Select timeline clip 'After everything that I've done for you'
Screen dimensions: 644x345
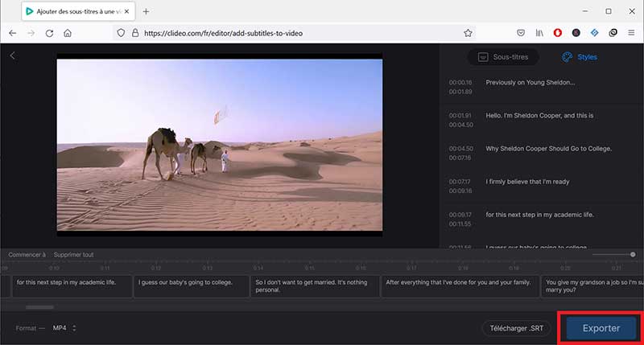[460, 286]
